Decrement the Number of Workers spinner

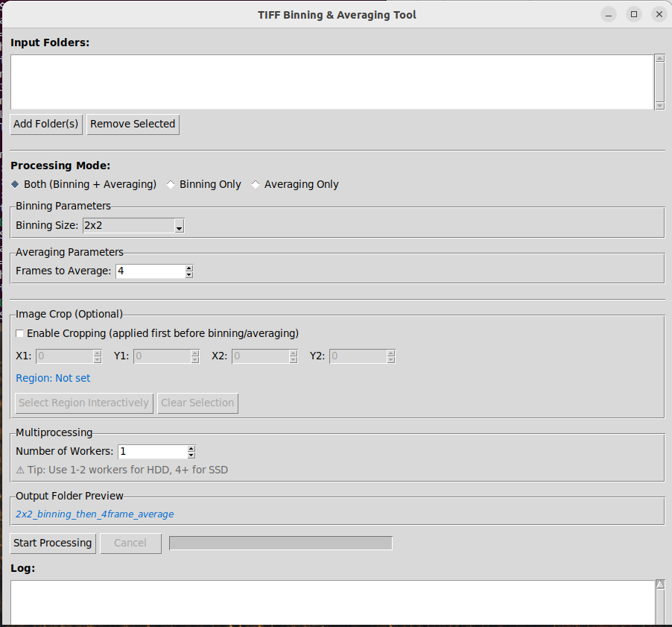[x=190, y=455]
